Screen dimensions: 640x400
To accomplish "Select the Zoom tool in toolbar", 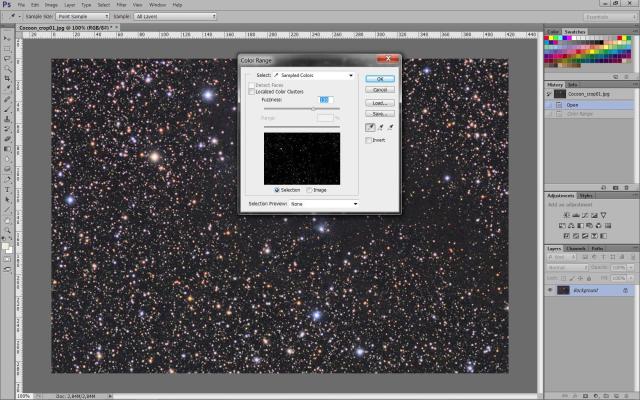I will (7, 230).
